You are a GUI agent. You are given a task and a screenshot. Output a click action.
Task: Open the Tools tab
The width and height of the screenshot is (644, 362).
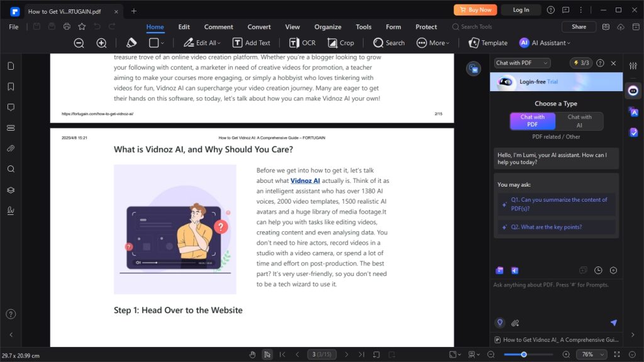364,26
